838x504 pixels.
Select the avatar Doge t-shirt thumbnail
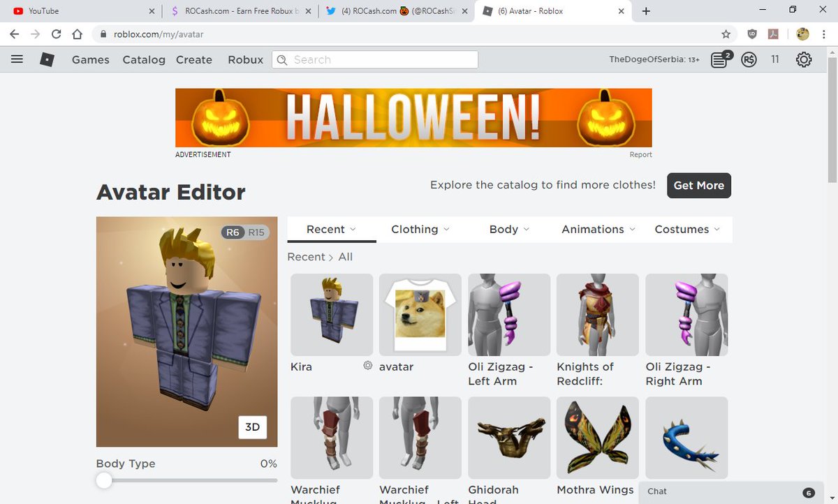tap(420, 315)
